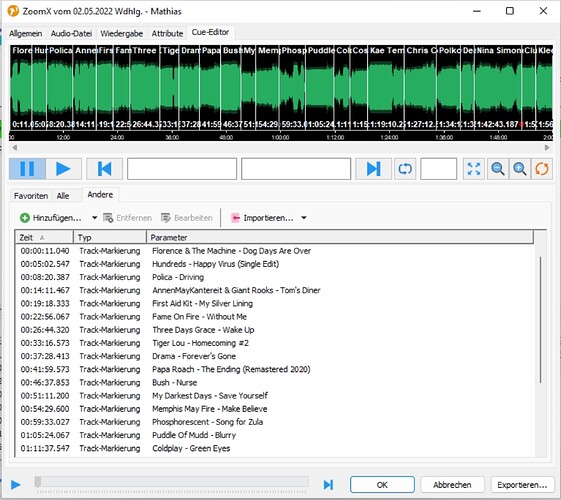Click the green Hinzufügen plus icon
Viewport: 561px width, 500px height.
click(25, 217)
